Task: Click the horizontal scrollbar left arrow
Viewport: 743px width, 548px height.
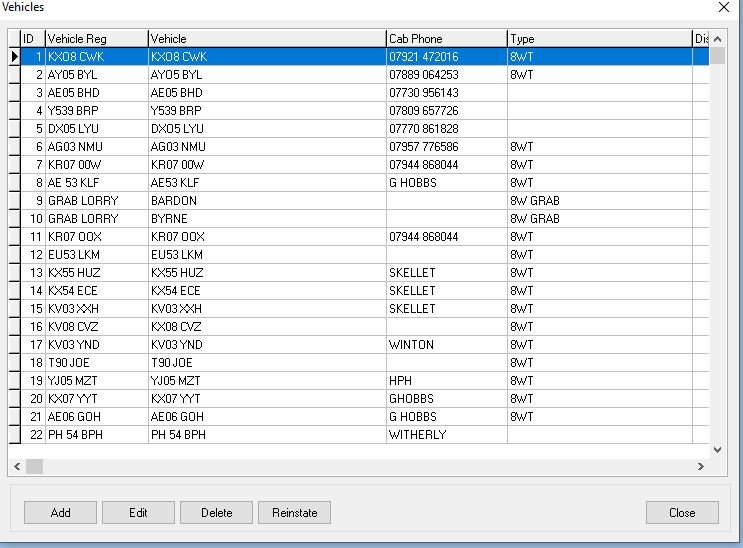Action: (x=17, y=466)
